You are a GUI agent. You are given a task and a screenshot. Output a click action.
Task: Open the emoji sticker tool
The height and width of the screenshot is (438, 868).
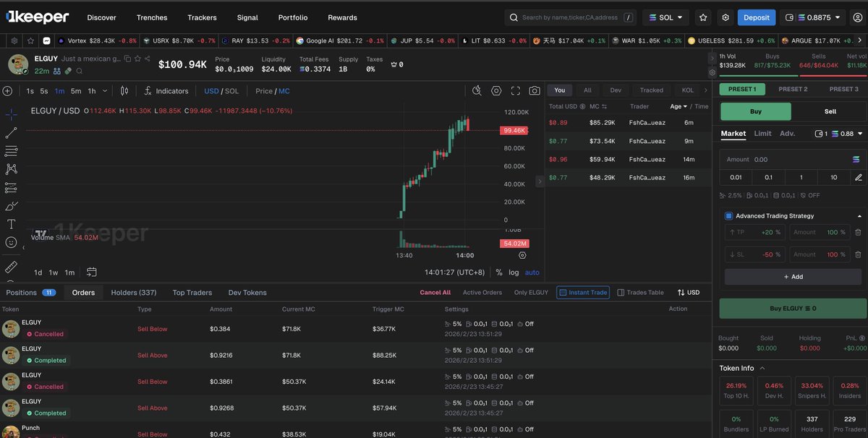tap(11, 242)
